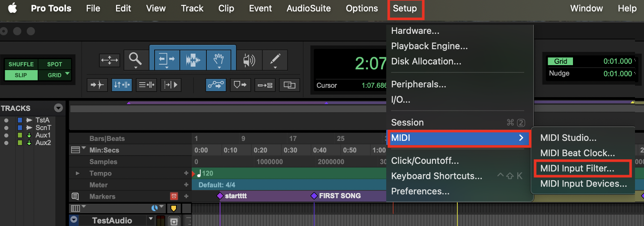This screenshot has width=644, height=226.
Task: Click the Grid indicator button
Action: (561, 61)
